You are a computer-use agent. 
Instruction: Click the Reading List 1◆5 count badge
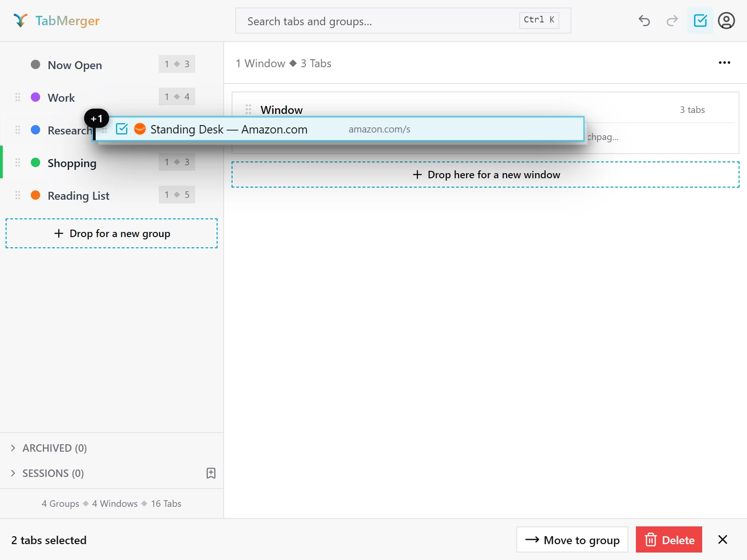(177, 195)
